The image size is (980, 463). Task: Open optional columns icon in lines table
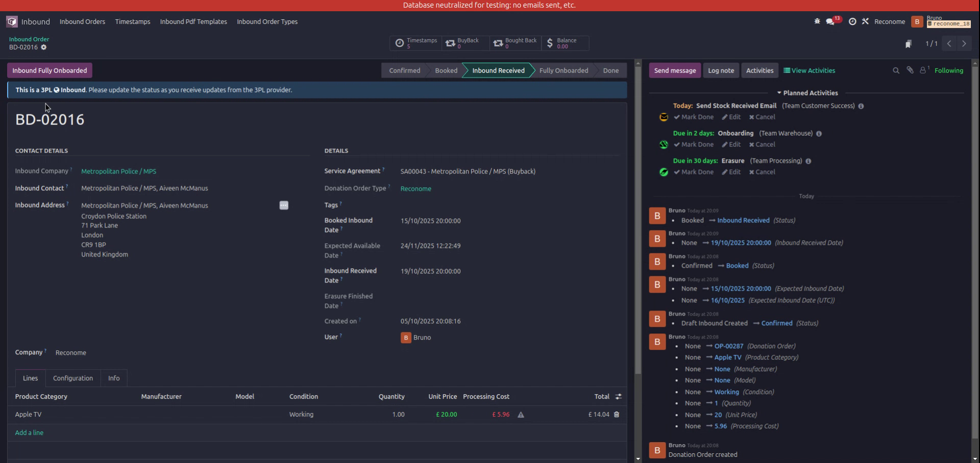point(618,396)
